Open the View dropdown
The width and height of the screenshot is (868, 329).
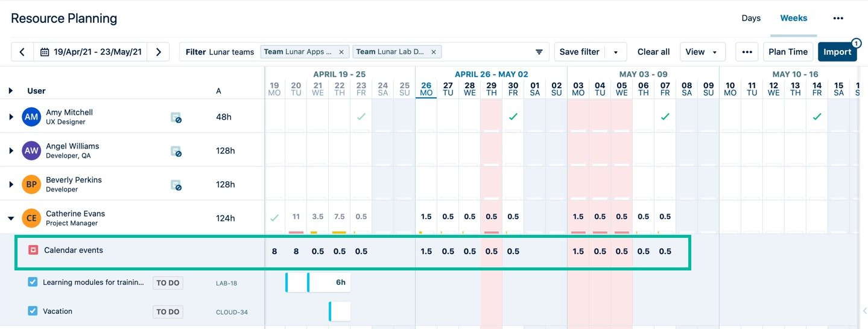702,52
